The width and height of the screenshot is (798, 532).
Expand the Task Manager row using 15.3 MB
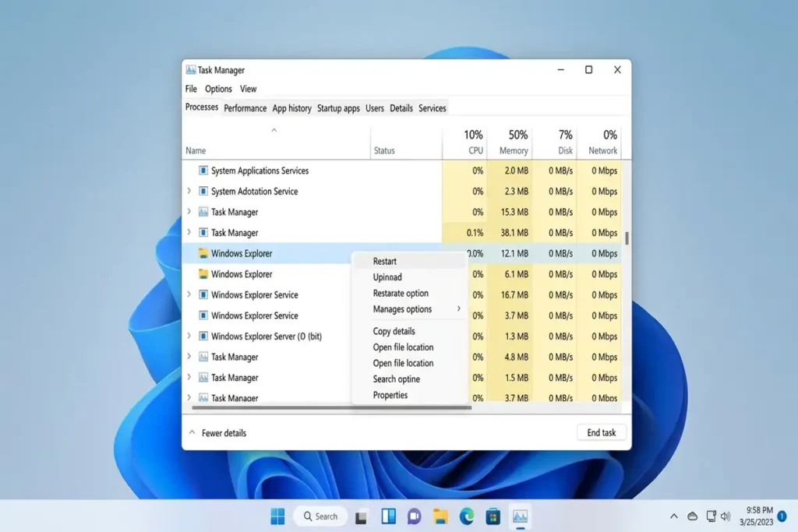pos(189,212)
